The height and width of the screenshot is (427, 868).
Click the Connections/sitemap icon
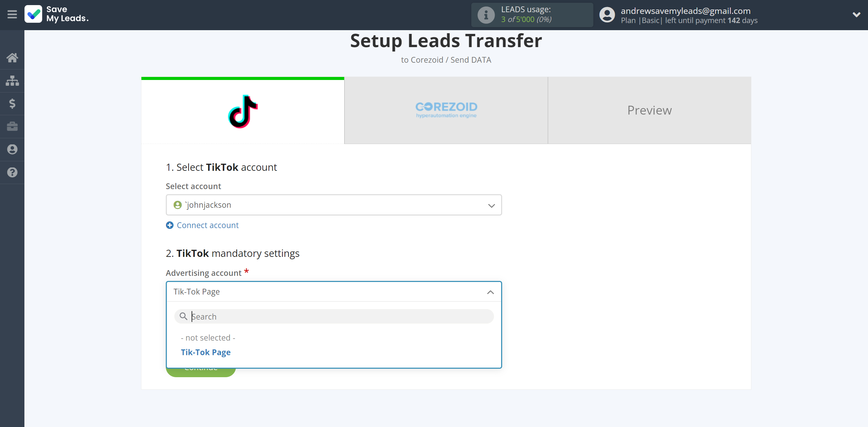pos(12,80)
